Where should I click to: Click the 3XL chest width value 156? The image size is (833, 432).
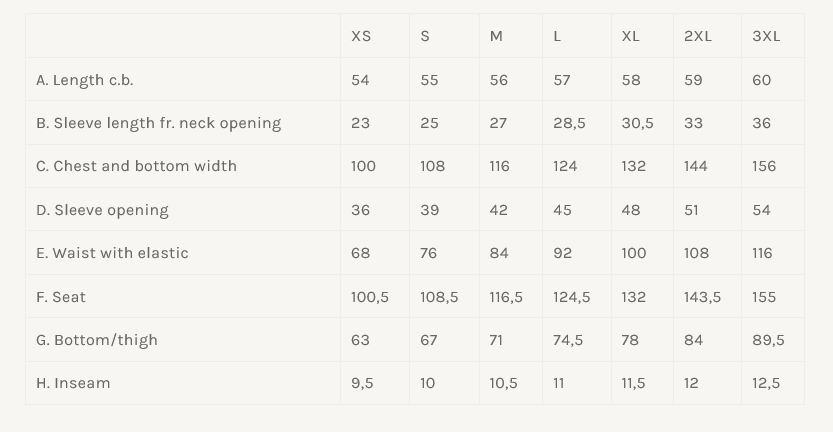pyautogui.click(x=764, y=166)
